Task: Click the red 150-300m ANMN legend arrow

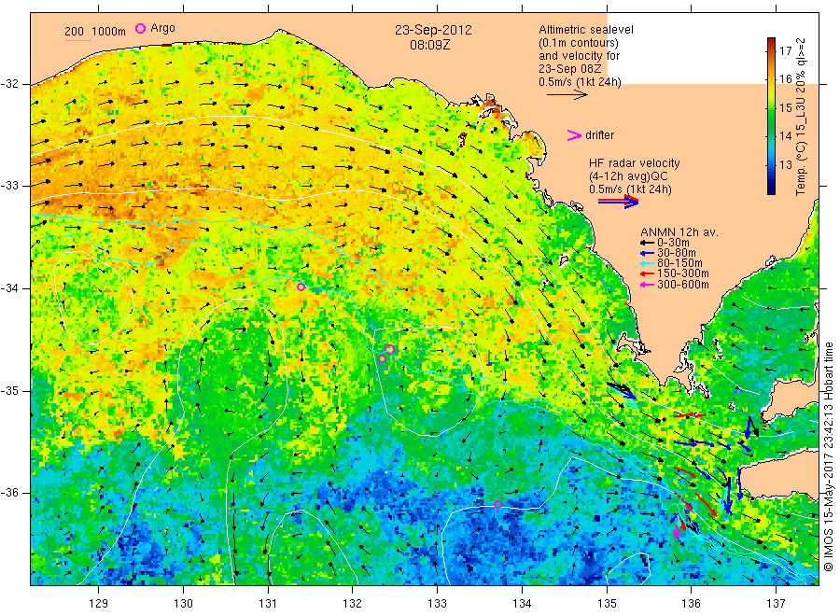Action: 647,273
